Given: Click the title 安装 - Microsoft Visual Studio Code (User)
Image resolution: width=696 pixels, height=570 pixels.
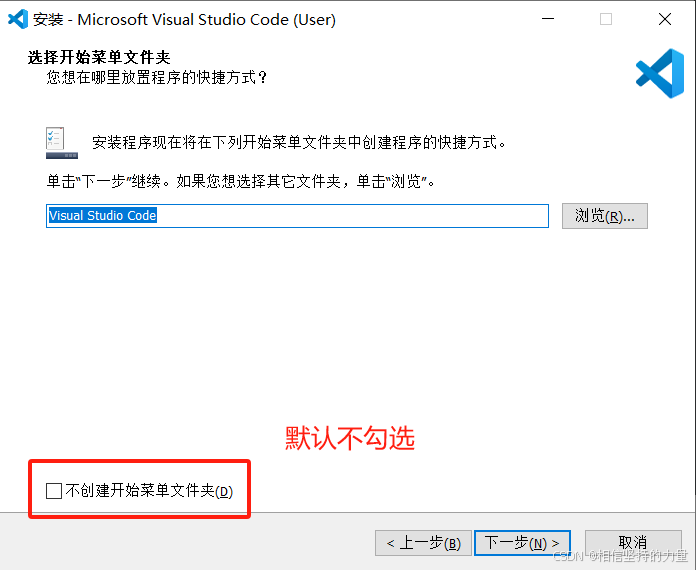Looking at the screenshot, I should 184,20.
